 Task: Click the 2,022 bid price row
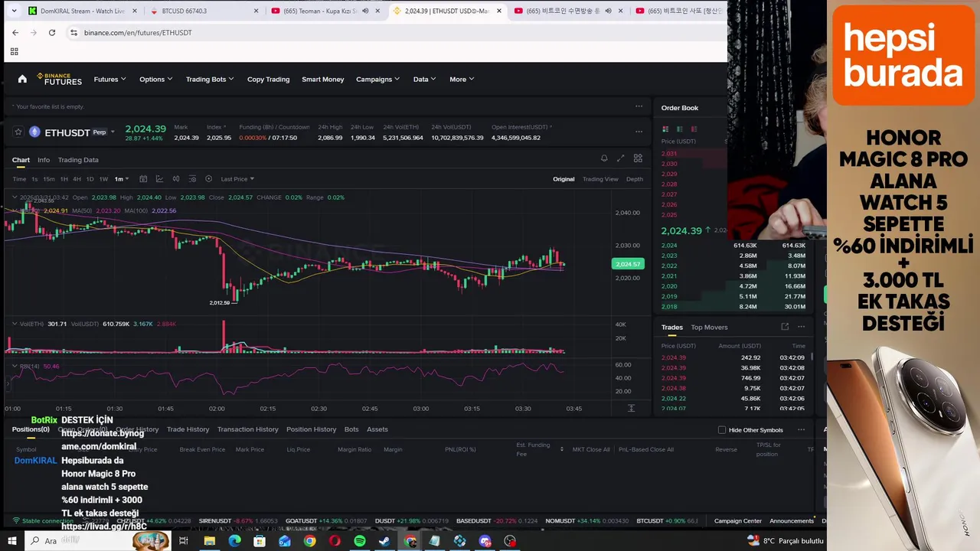tap(733, 266)
